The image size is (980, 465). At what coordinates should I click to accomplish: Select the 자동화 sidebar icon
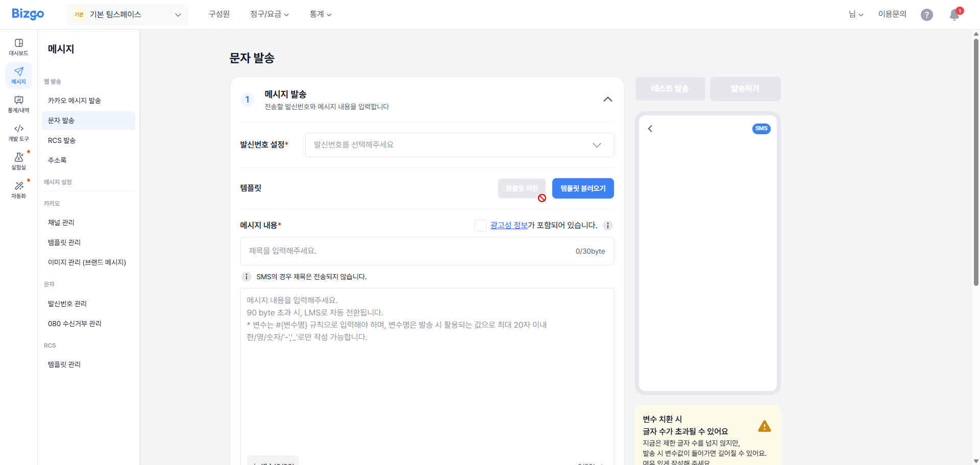pyautogui.click(x=18, y=189)
